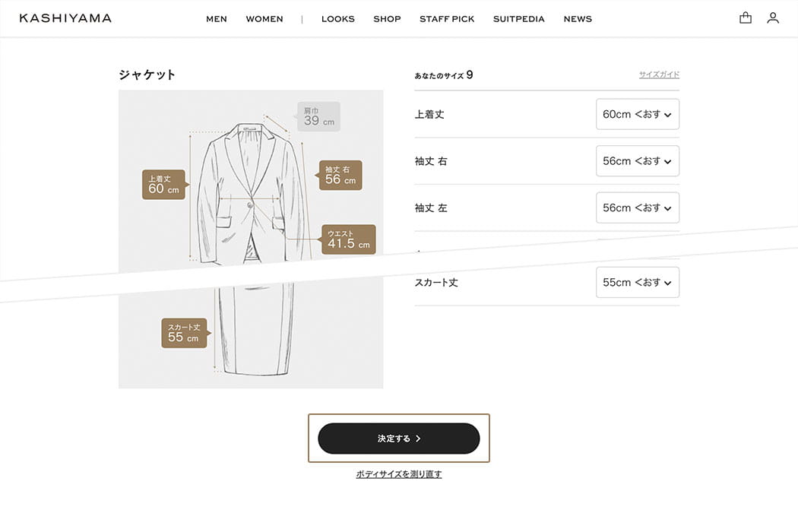Open the SUITPEDIA menu item
Viewport: 798px width, 532px height.
click(x=518, y=19)
